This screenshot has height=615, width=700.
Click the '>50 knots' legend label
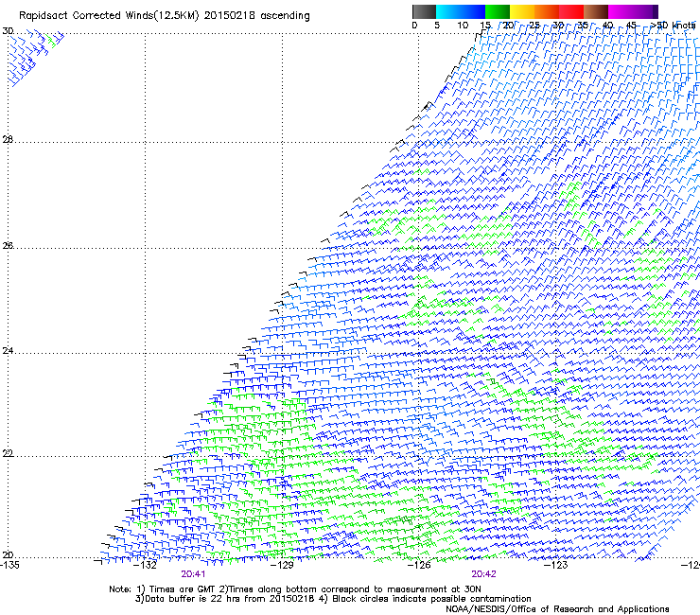coord(673,25)
